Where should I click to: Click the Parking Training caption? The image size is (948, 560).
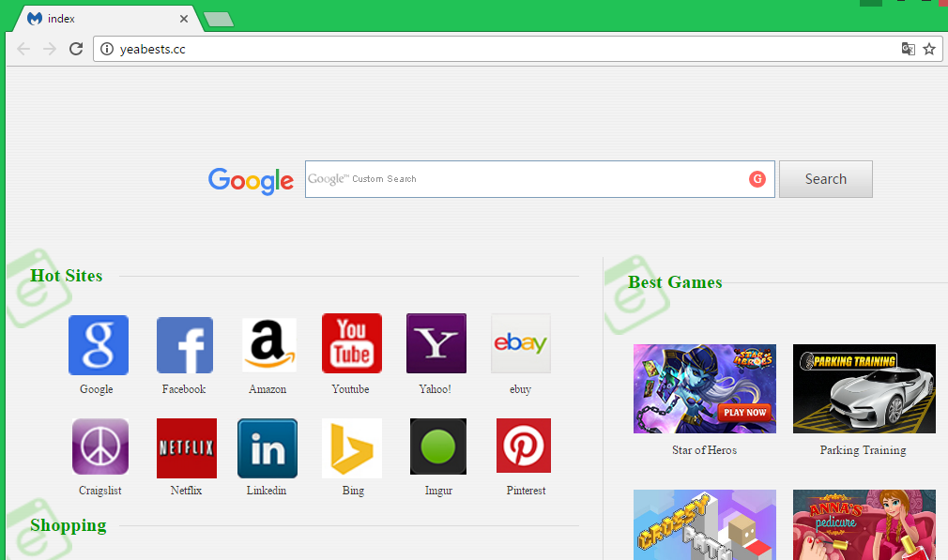(x=864, y=450)
